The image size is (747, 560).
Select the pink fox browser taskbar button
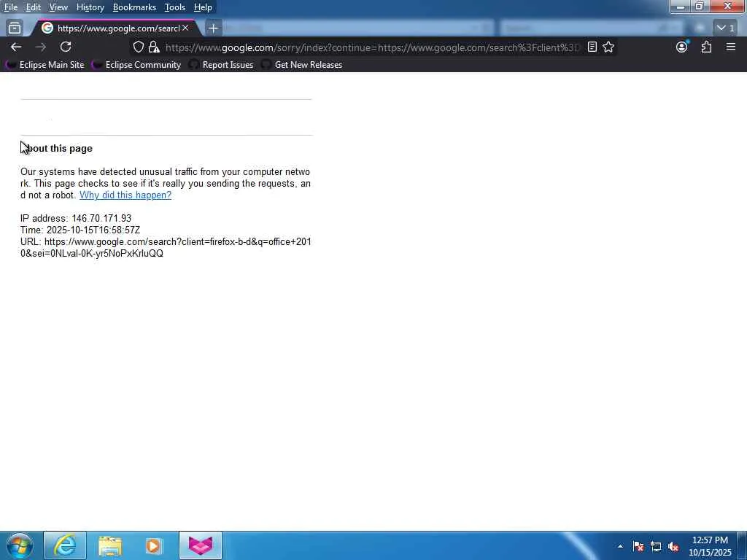[201, 545]
